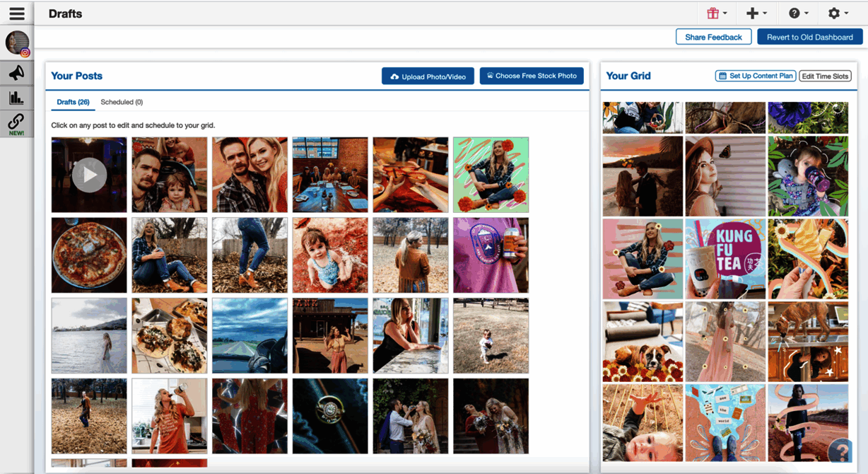This screenshot has width=868, height=474.
Task: Expand the plus add dropdown
Action: click(756, 13)
